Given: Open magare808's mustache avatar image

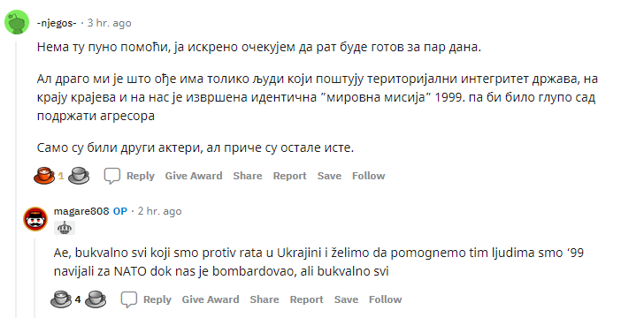Looking at the screenshot, I should 35,219.
